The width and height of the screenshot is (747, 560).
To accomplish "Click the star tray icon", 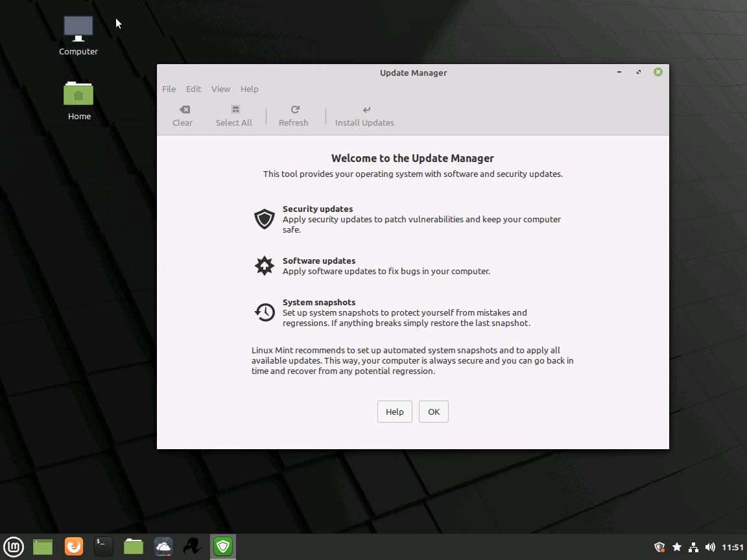I will 677,546.
